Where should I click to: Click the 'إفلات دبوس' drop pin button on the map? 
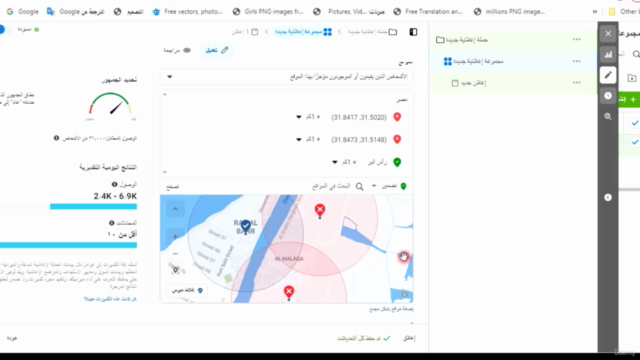(x=187, y=290)
